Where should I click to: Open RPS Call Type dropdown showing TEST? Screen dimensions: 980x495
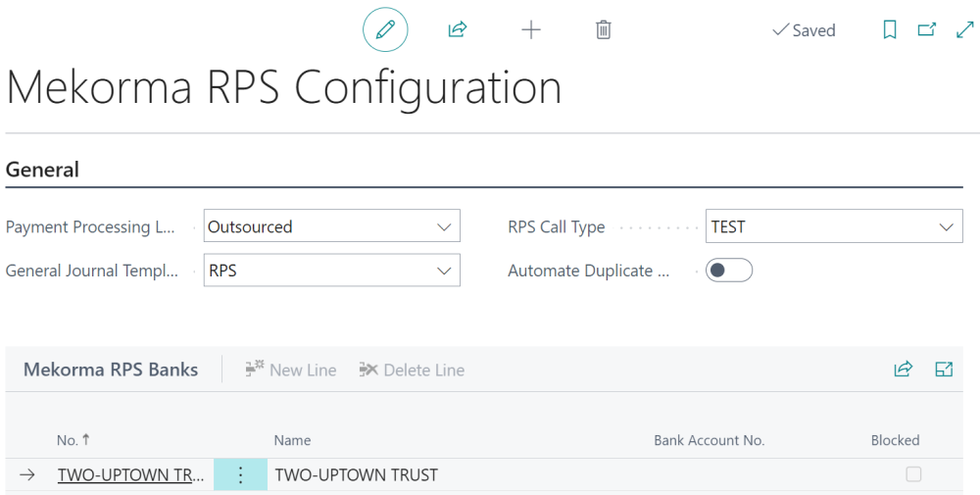(x=834, y=225)
